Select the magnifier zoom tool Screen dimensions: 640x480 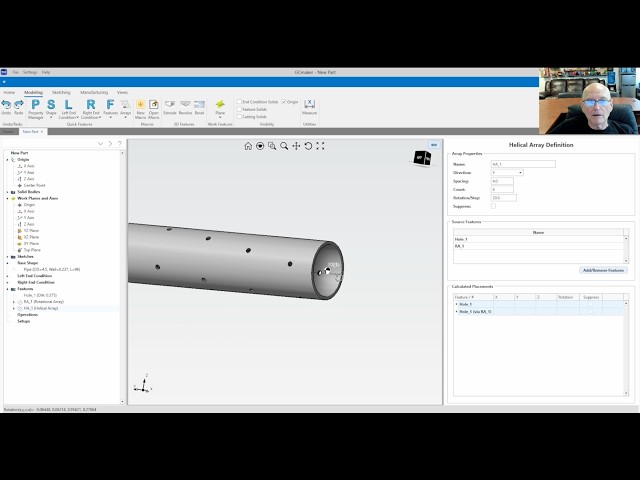pos(284,146)
